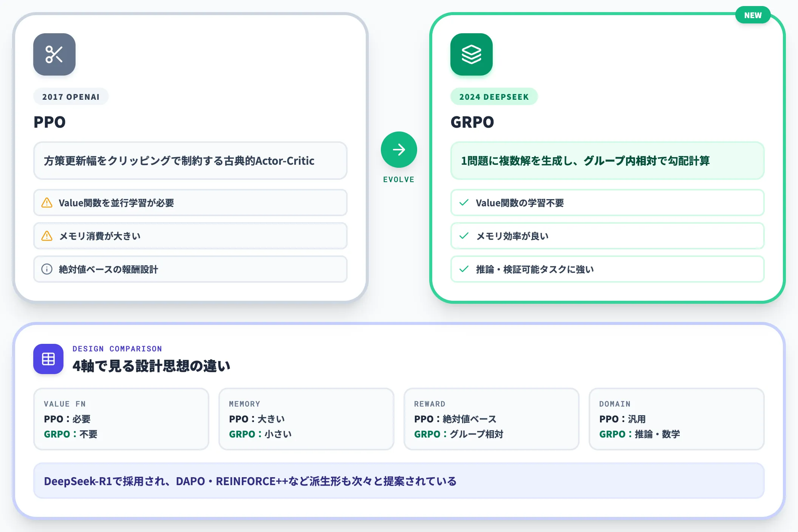Click checkmark beside Value関数の学習不要
This screenshot has width=798, height=532.
464,203
